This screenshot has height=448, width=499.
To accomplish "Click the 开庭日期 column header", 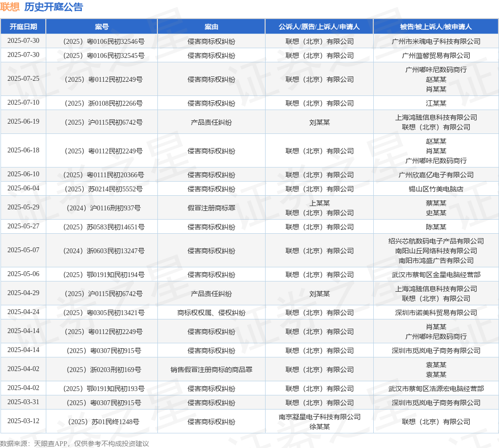I will click(x=23, y=27).
